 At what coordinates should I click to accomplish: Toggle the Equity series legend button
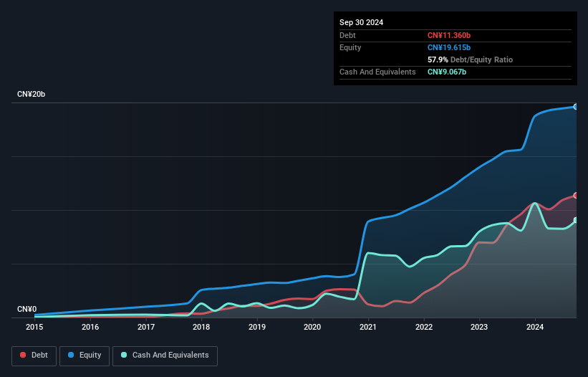85,355
